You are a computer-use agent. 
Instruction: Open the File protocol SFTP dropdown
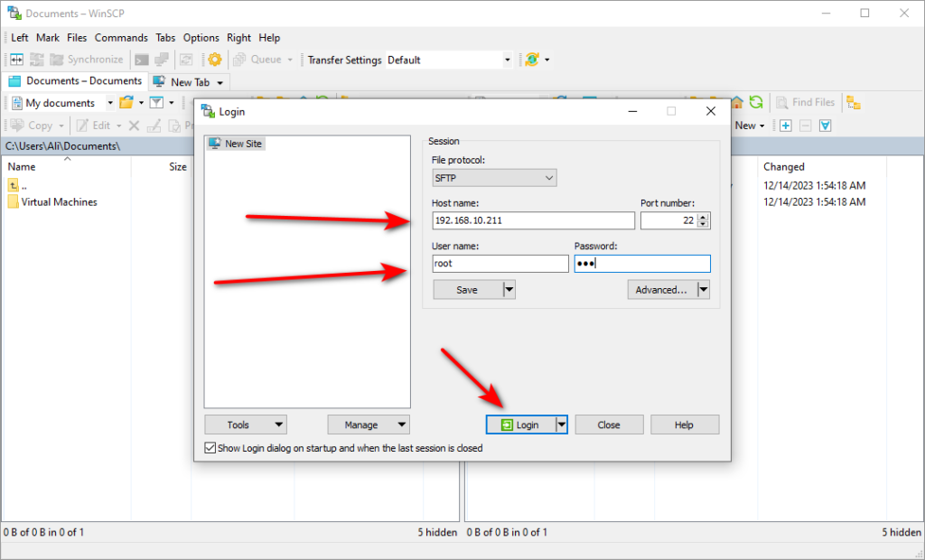click(x=494, y=178)
